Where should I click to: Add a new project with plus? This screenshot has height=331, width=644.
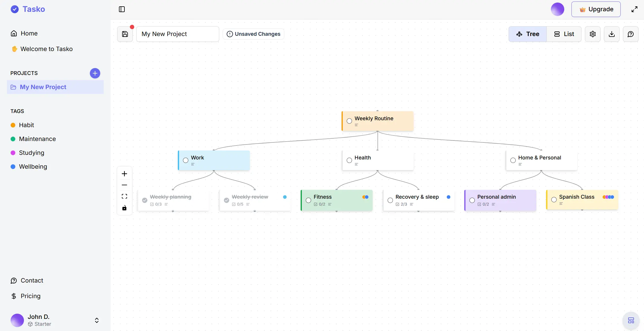point(95,73)
